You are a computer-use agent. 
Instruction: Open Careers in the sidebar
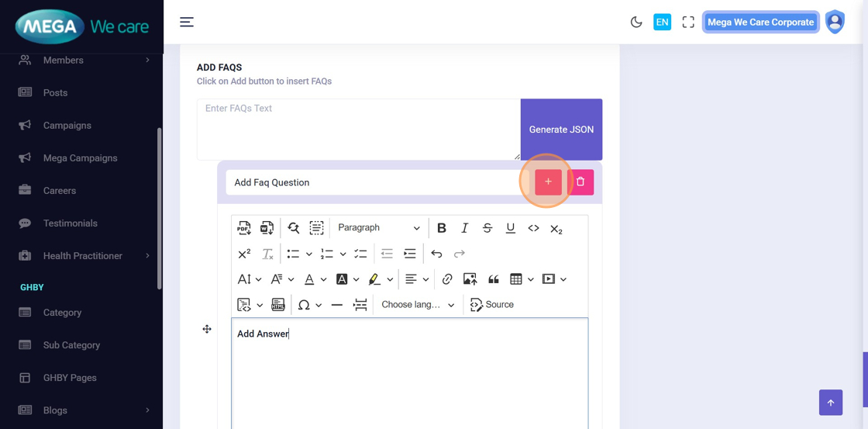60,191
